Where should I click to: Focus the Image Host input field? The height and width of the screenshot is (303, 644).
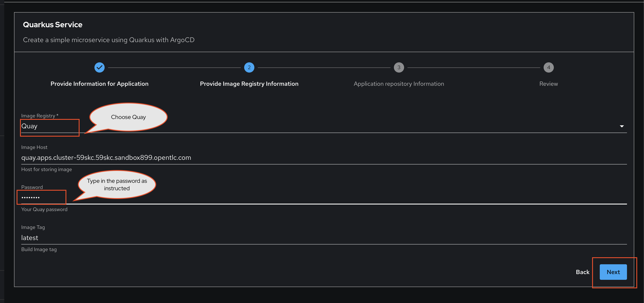pos(324,158)
